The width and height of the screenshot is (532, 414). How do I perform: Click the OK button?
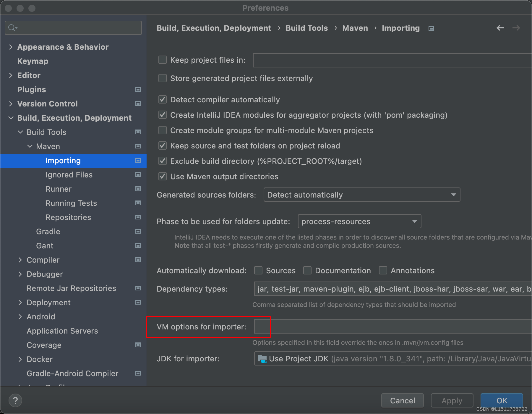pos(502,400)
